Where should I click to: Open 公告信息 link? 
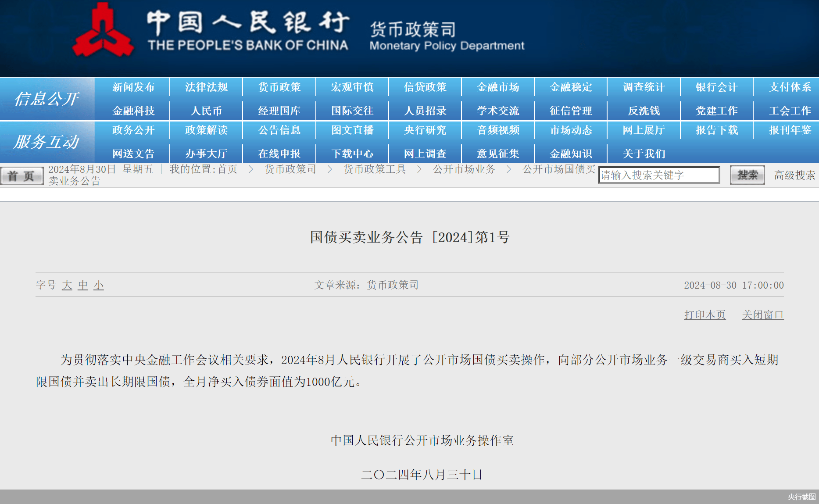pyautogui.click(x=279, y=130)
